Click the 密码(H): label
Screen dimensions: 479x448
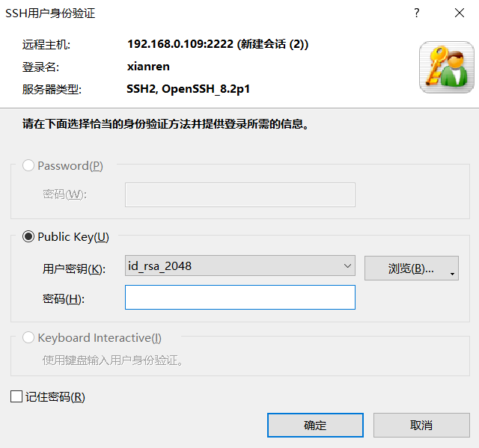pos(63,298)
